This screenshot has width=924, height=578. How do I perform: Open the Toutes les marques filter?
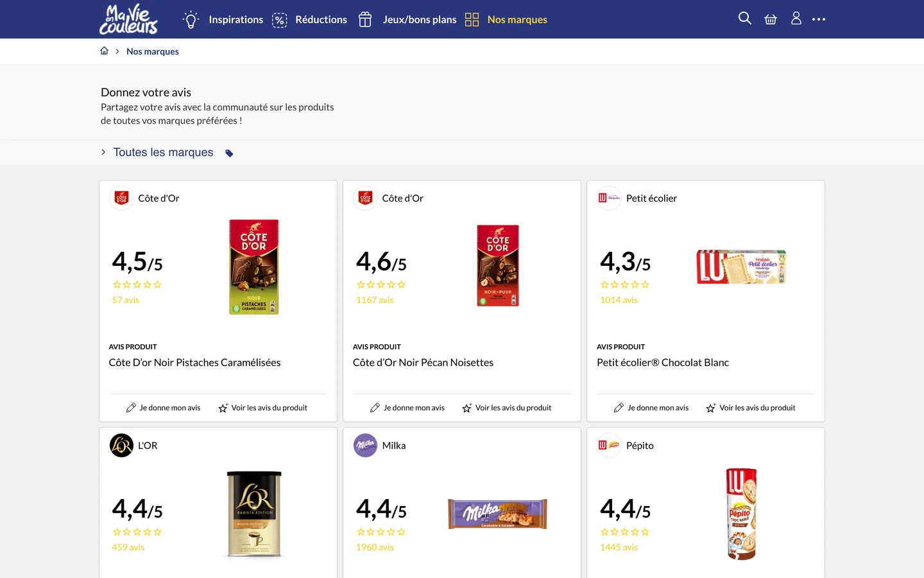click(163, 152)
